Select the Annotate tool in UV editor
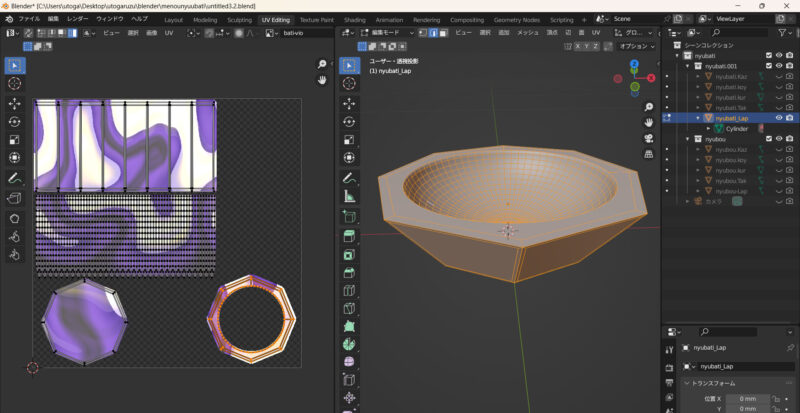800x413 pixels. [x=15, y=179]
